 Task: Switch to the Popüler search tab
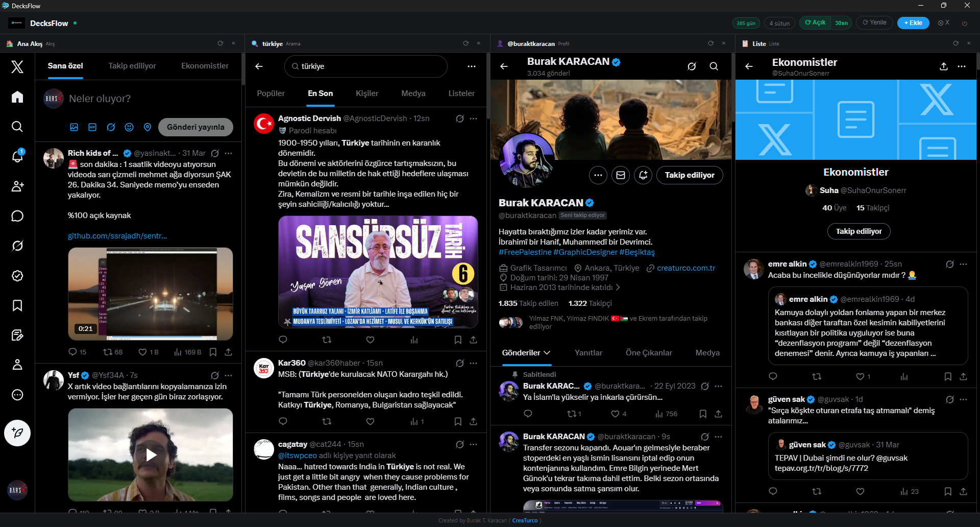pos(271,93)
